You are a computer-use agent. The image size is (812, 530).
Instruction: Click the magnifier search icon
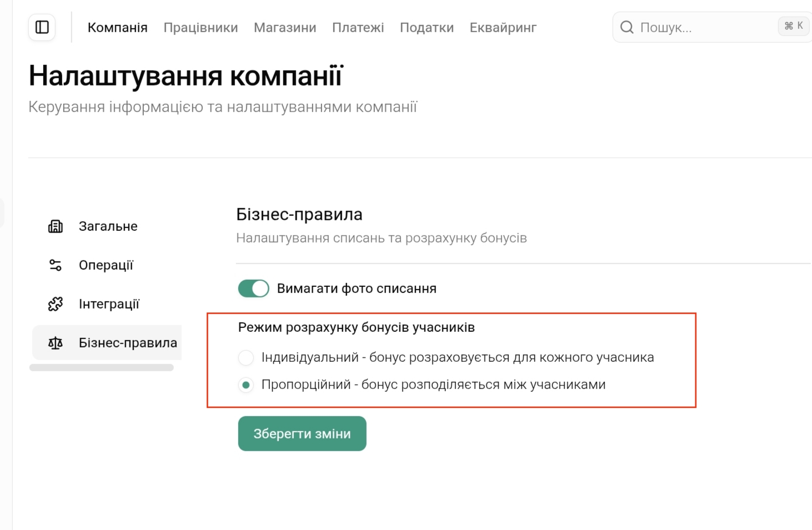(627, 27)
